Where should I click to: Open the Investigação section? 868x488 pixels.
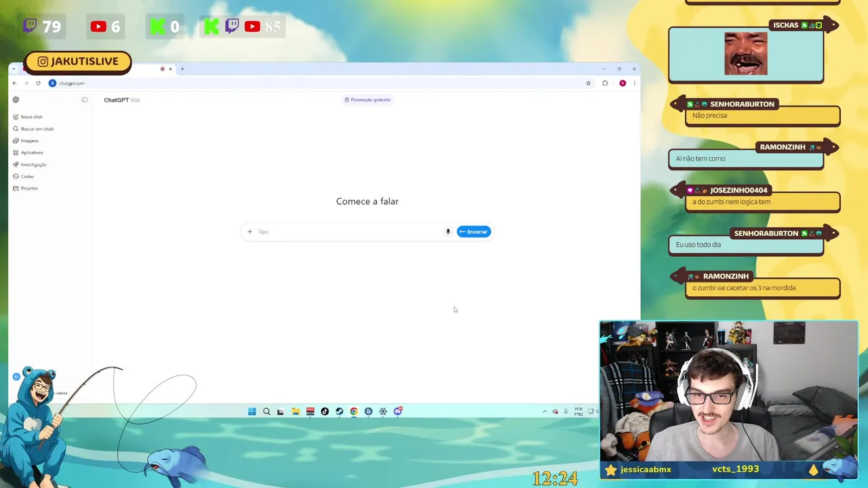[x=29, y=164]
